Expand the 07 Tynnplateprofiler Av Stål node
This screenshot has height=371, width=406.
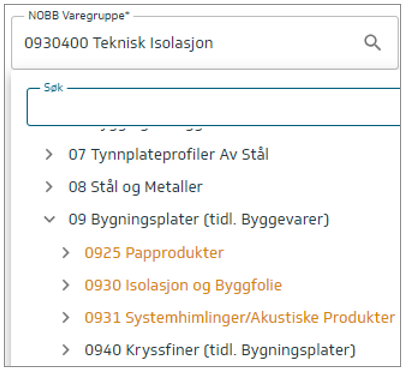pos(49,154)
